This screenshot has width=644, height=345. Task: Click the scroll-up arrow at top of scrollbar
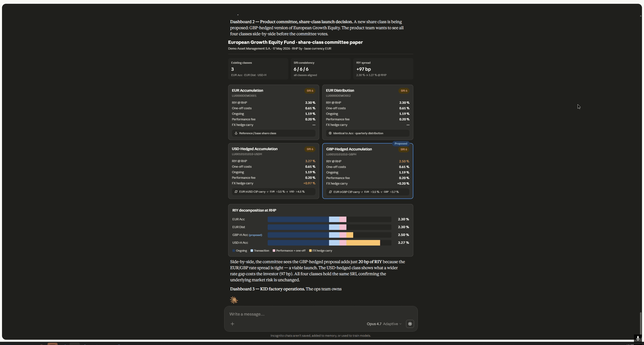640,16
